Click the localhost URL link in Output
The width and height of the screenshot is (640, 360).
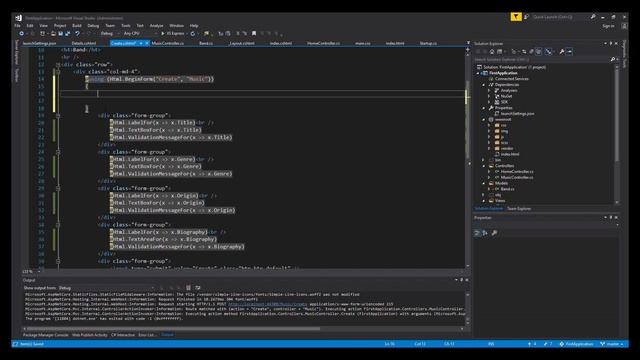click(x=267, y=304)
